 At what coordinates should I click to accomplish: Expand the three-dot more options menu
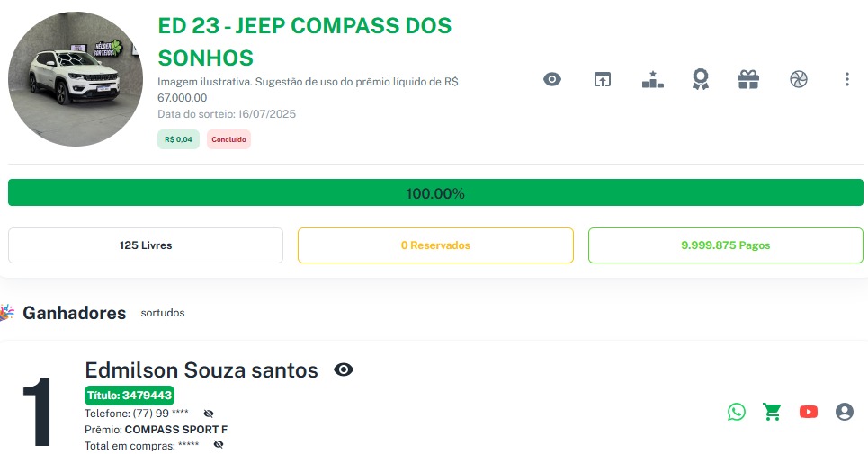click(846, 79)
